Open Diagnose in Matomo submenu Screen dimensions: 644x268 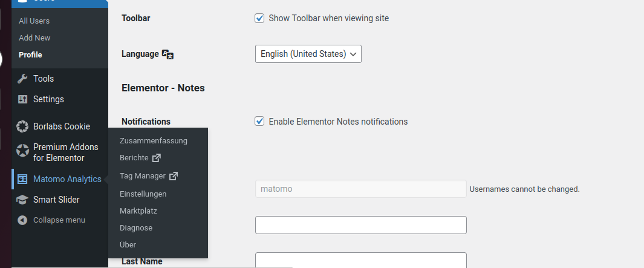[x=136, y=227]
